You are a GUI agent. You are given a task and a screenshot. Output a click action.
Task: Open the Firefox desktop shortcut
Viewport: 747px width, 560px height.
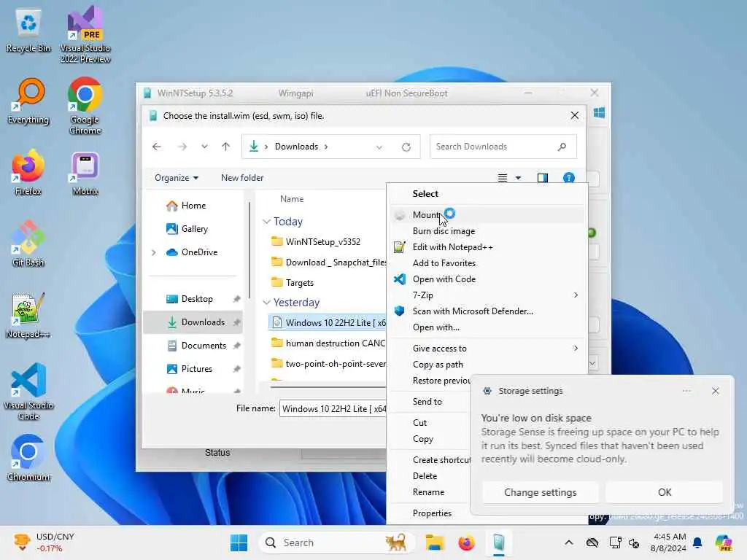tap(28, 172)
